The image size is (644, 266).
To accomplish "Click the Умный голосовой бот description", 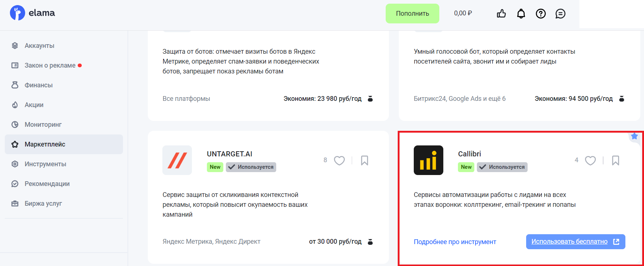I will click(494, 57).
